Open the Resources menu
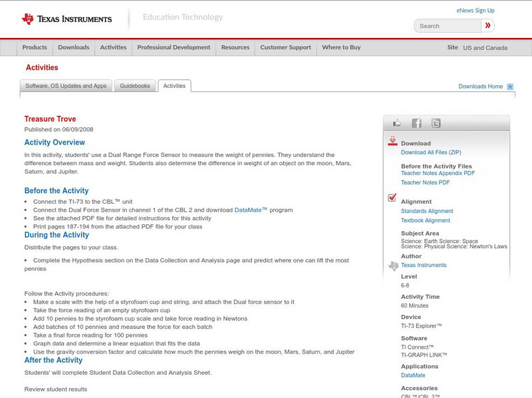Screen dimensions: 532x398 point(235,47)
